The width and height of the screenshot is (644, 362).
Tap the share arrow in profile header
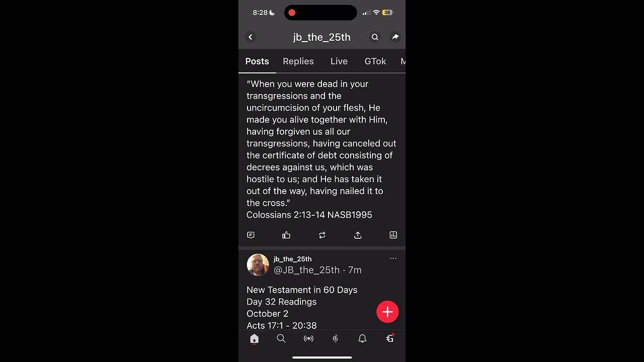tap(395, 37)
